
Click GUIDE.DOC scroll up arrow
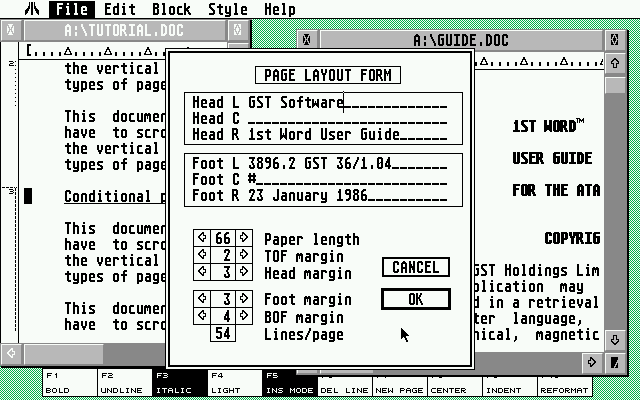[615, 62]
